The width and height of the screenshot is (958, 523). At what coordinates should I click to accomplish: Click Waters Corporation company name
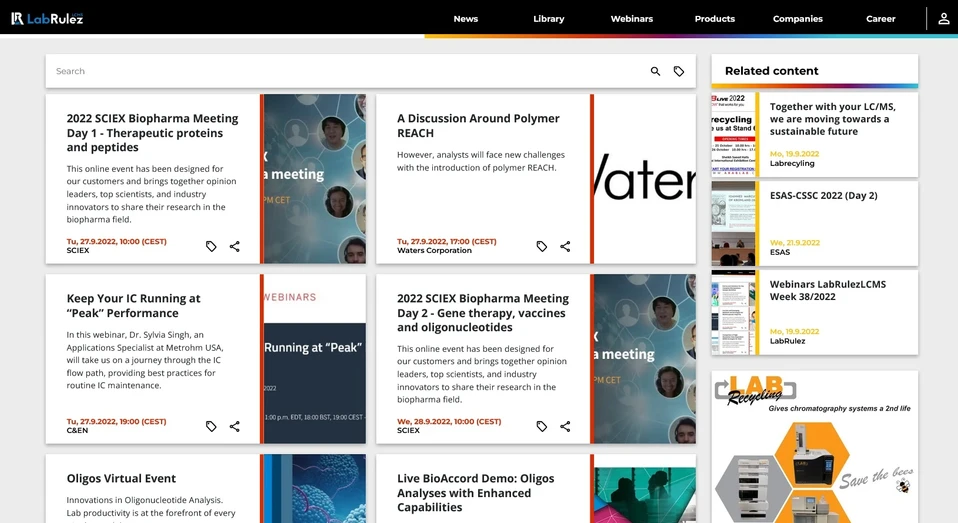434,251
